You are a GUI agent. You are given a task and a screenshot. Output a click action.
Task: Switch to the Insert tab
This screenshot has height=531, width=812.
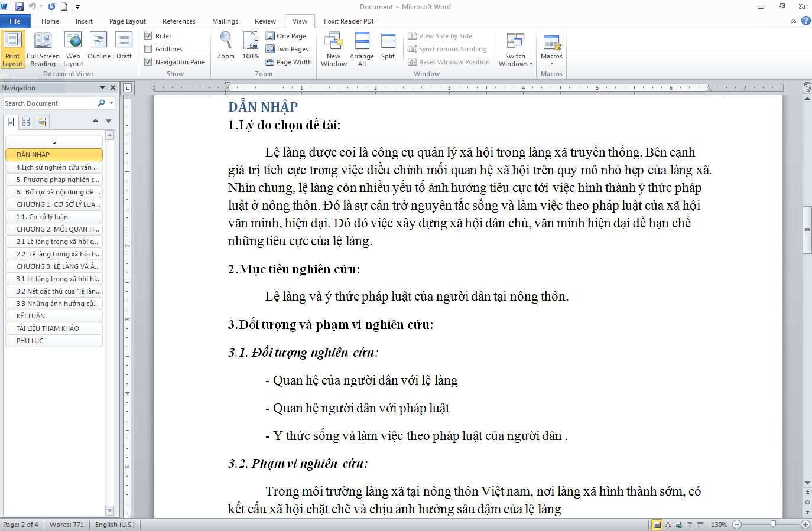tap(84, 21)
